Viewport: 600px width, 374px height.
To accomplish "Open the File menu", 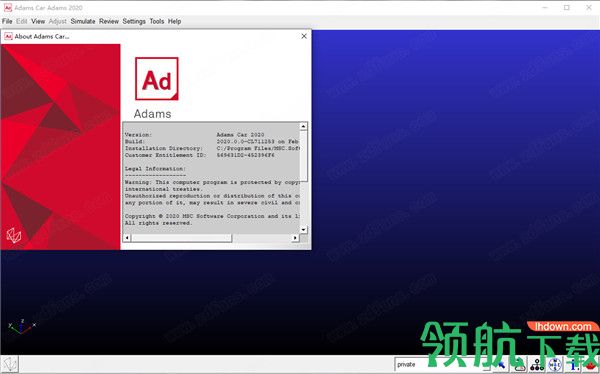I will (7, 21).
